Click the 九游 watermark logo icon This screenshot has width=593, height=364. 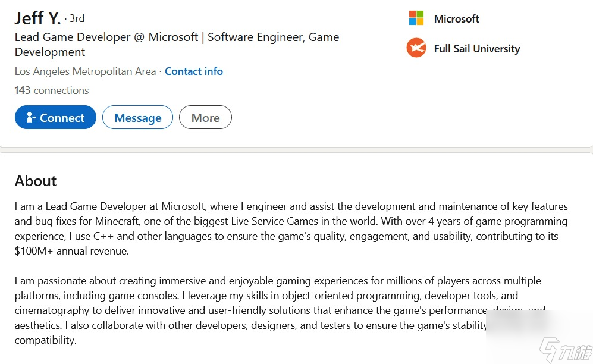pos(548,350)
